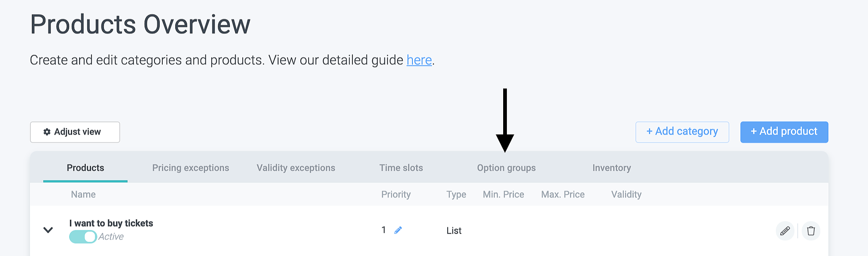Image resolution: width=868 pixels, height=256 pixels.
Task: Expand the 'I want to buy tickets' chevron
Action: pyautogui.click(x=48, y=230)
